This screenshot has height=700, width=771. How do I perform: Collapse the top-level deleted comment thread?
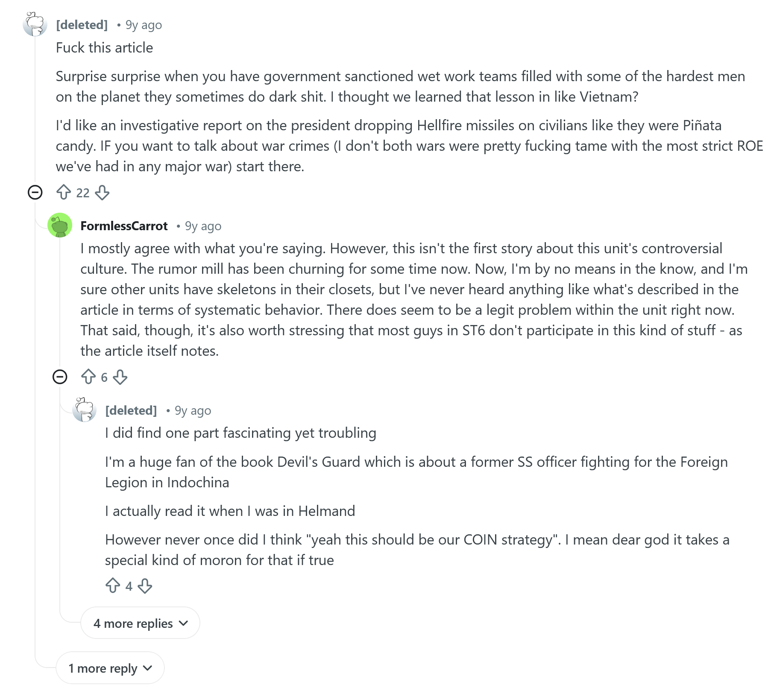[x=35, y=193]
